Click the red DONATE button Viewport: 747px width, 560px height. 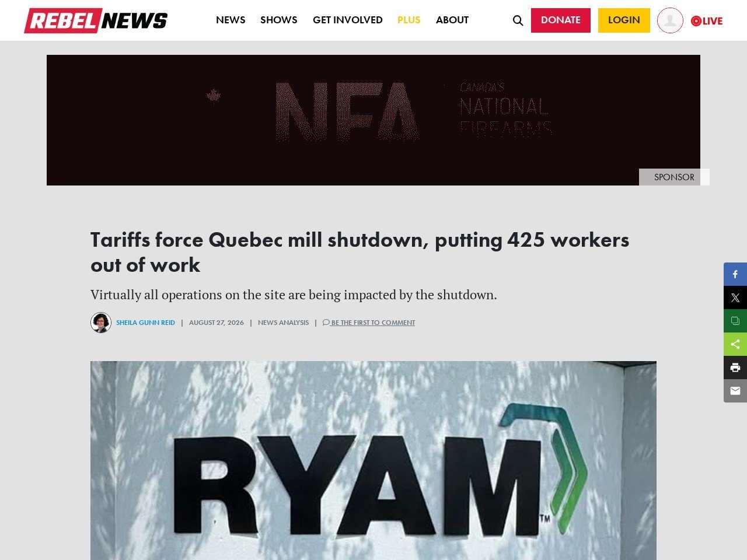pos(561,20)
